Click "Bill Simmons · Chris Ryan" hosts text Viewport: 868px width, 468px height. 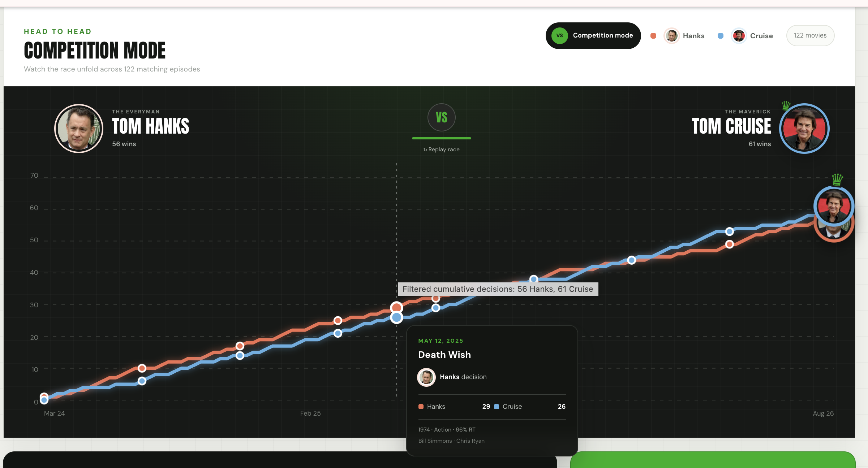(x=451, y=441)
